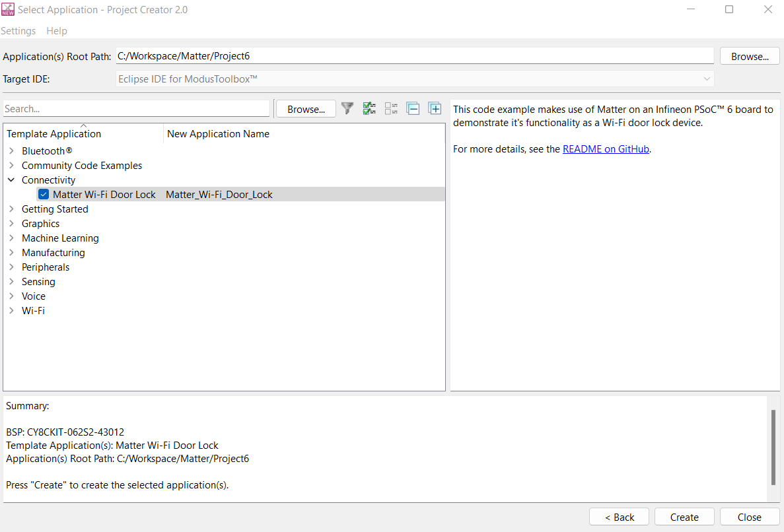This screenshot has width=784, height=532.
Task: Click the Template Application(s) summary line
Action: click(112, 445)
